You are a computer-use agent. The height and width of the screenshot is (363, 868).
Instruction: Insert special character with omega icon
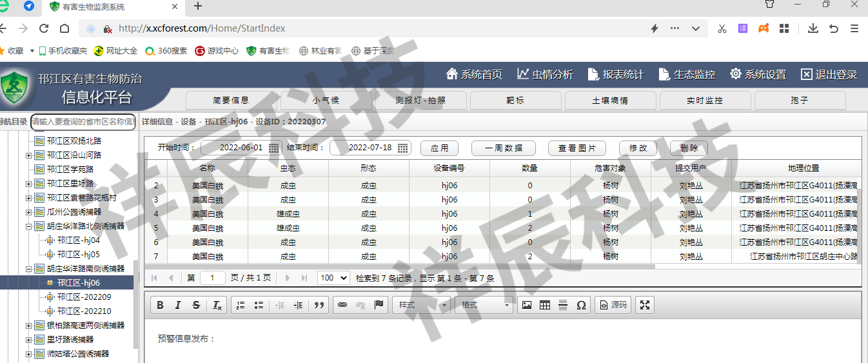coord(581,306)
